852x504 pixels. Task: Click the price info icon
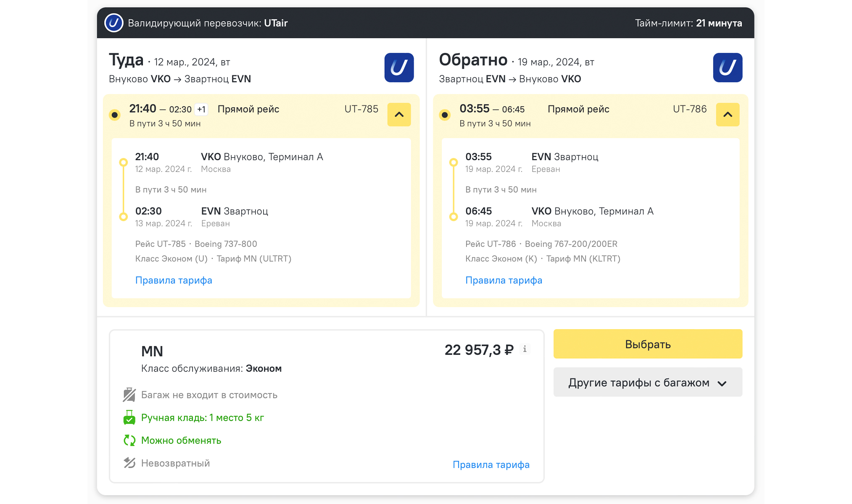coord(525,349)
